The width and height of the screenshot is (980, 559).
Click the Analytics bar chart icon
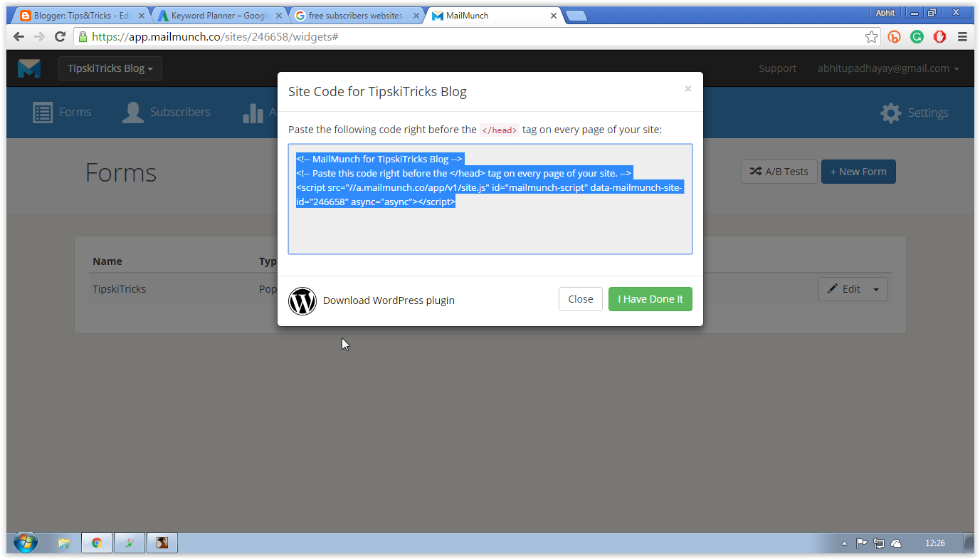pyautogui.click(x=253, y=113)
